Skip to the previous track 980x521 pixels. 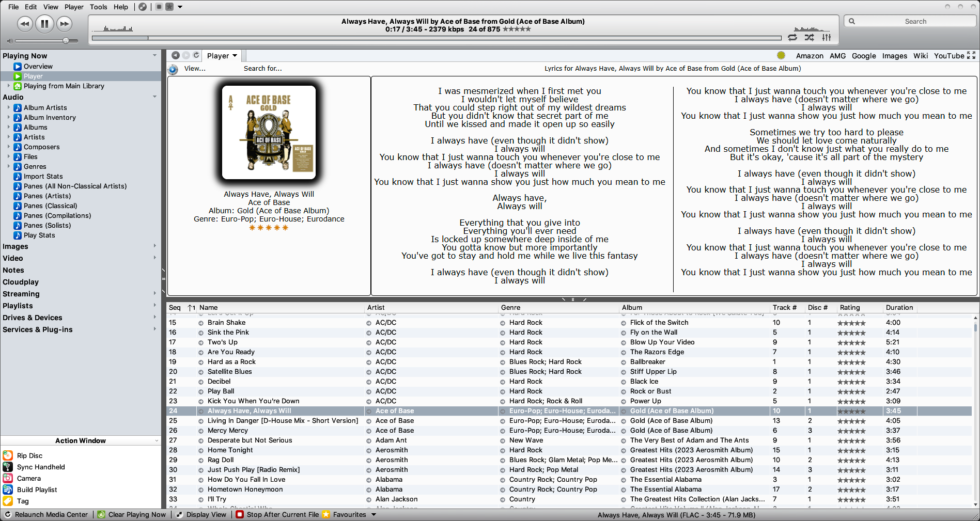click(25, 24)
